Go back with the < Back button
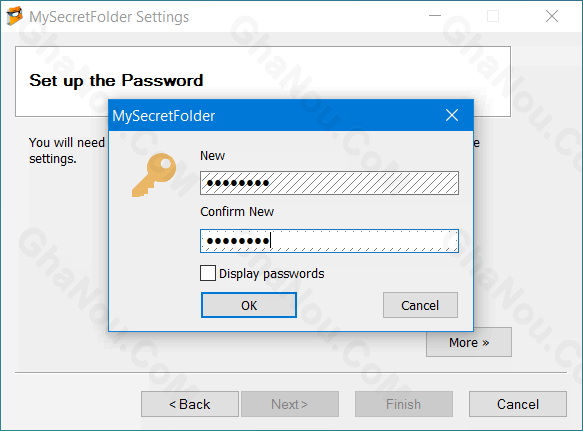 click(x=190, y=404)
